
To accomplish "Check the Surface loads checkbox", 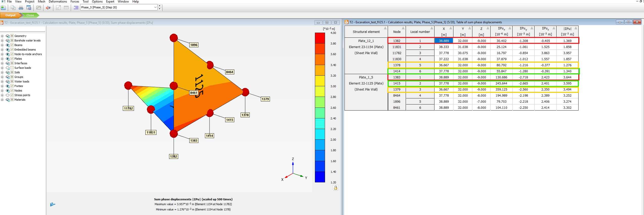I will pos(12,68).
